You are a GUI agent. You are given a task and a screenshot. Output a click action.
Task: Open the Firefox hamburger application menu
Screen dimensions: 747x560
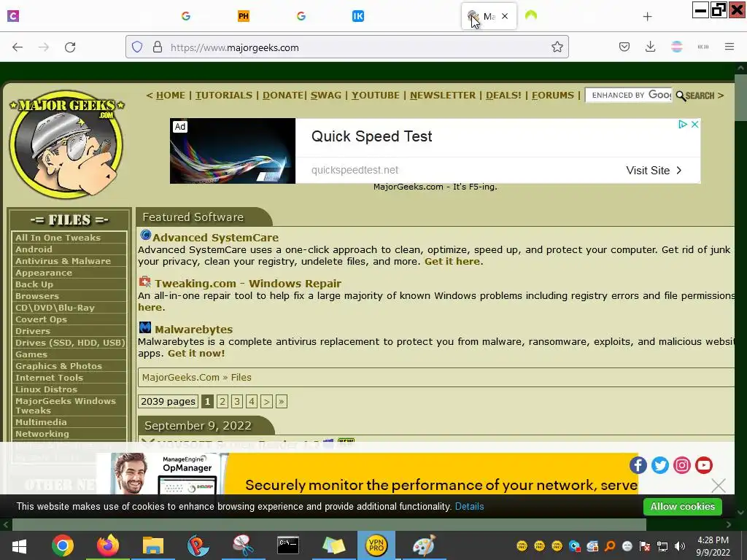coord(729,47)
